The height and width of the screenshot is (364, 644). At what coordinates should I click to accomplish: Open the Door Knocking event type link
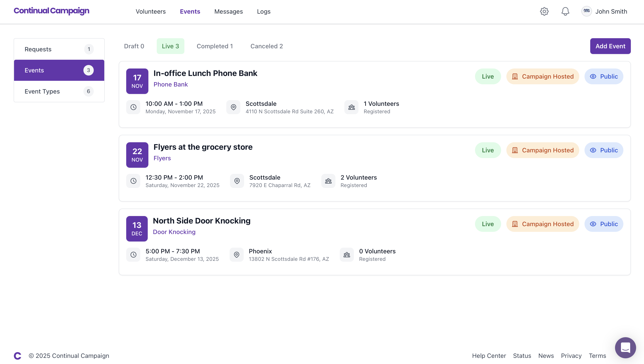click(174, 232)
